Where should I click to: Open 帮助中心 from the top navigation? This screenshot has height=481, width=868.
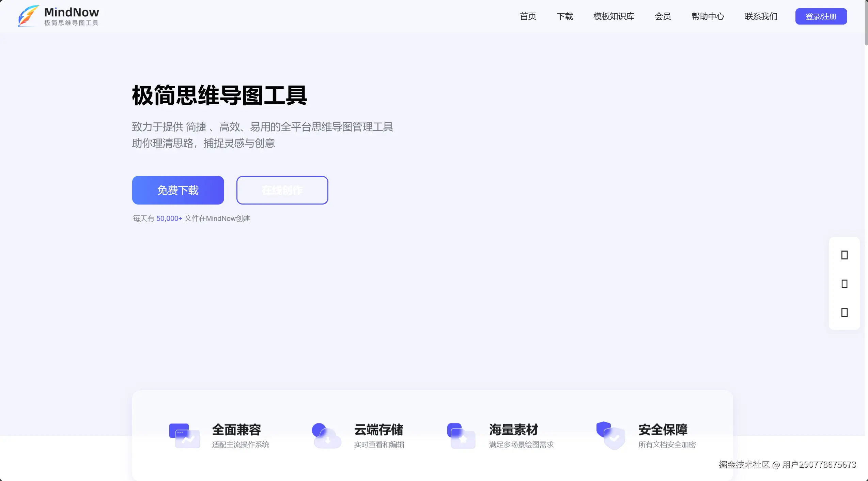(x=708, y=16)
